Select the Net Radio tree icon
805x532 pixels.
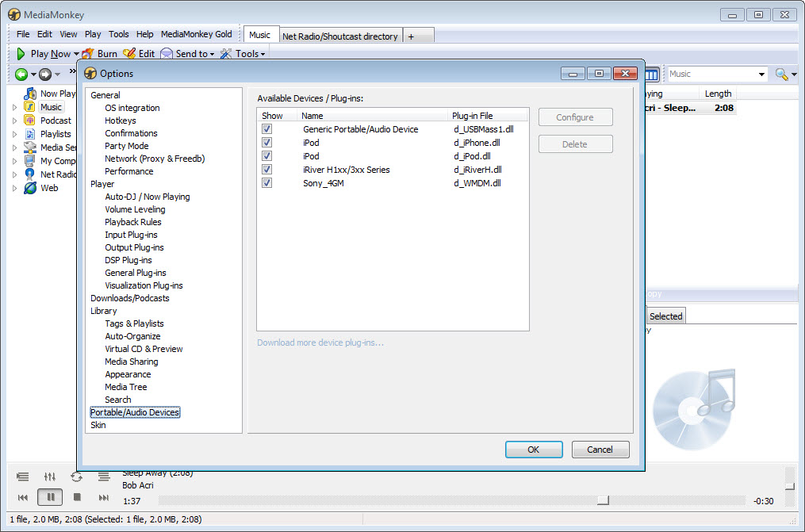point(30,174)
